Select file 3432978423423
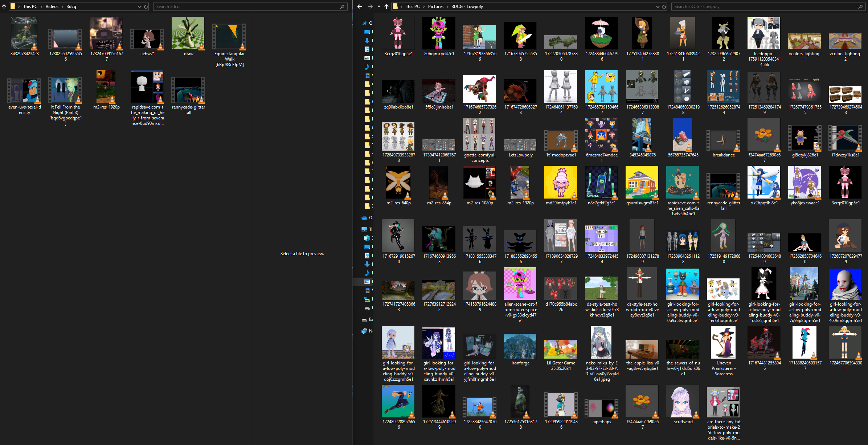The image size is (868, 445). (24, 36)
